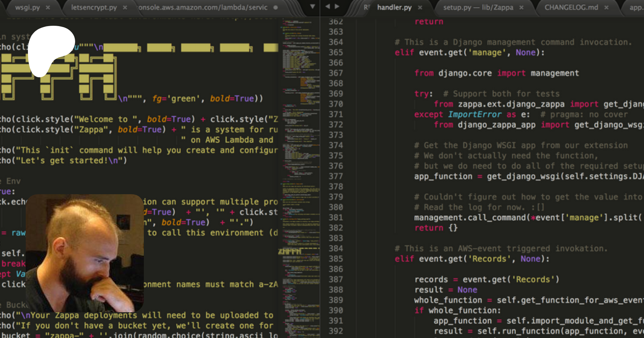
Task: Switch to the letsencrypt.py tab
Action: tap(94, 8)
